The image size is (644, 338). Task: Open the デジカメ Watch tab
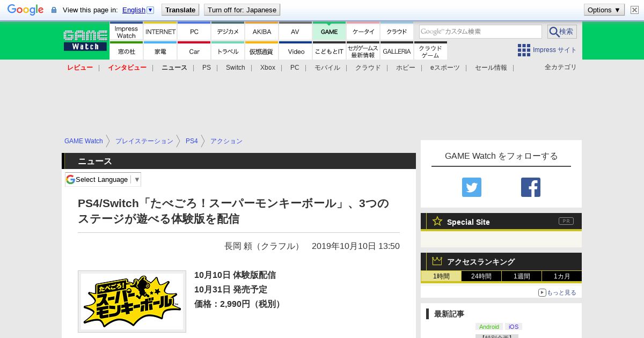pyautogui.click(x=228, y=32)
